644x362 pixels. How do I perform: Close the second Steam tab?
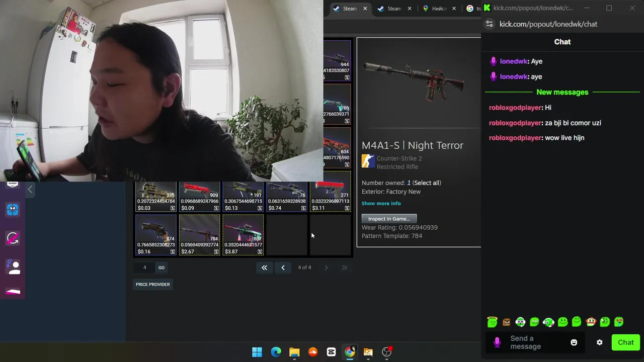pyautogui.click(x=410, y=9)
